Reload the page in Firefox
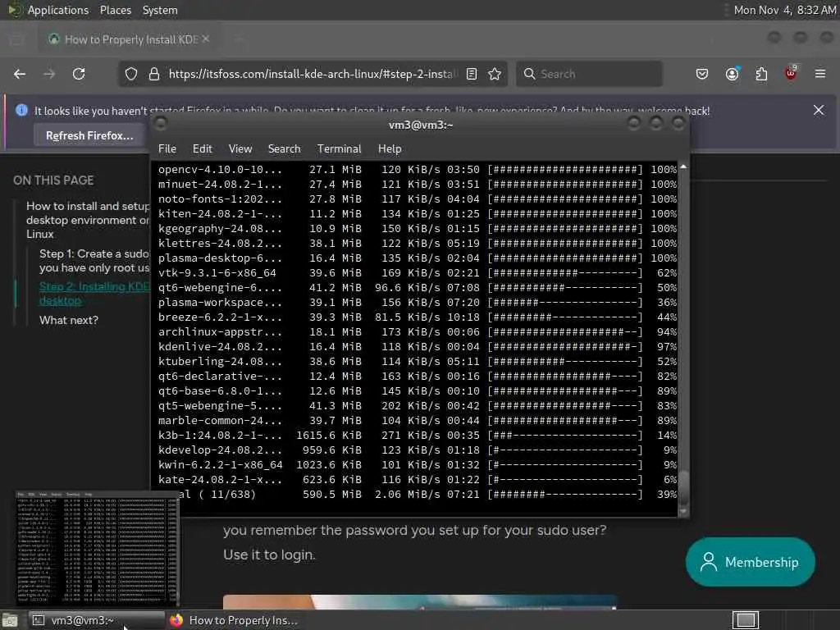This screenshot has width=840, height=630. point(79,74)
